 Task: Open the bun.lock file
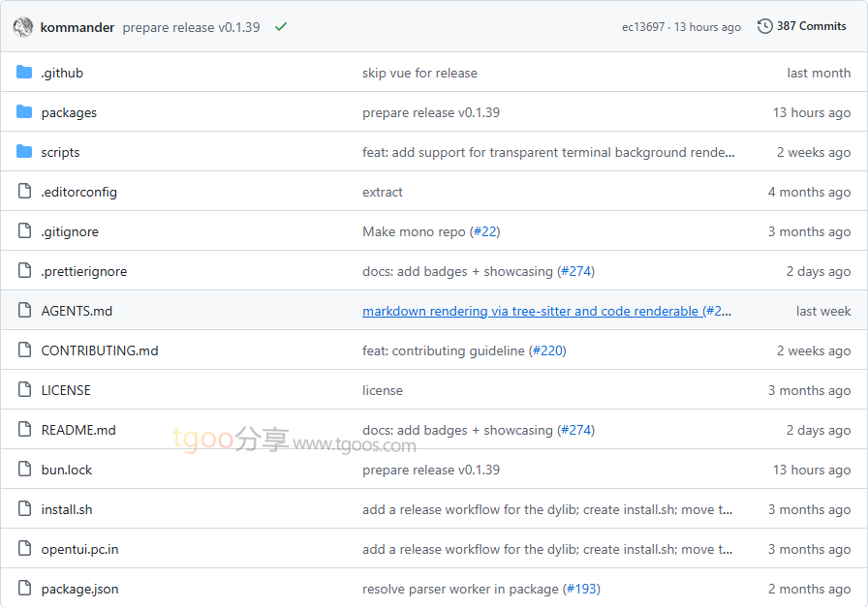pyautogui.click(x=67, y=470)
